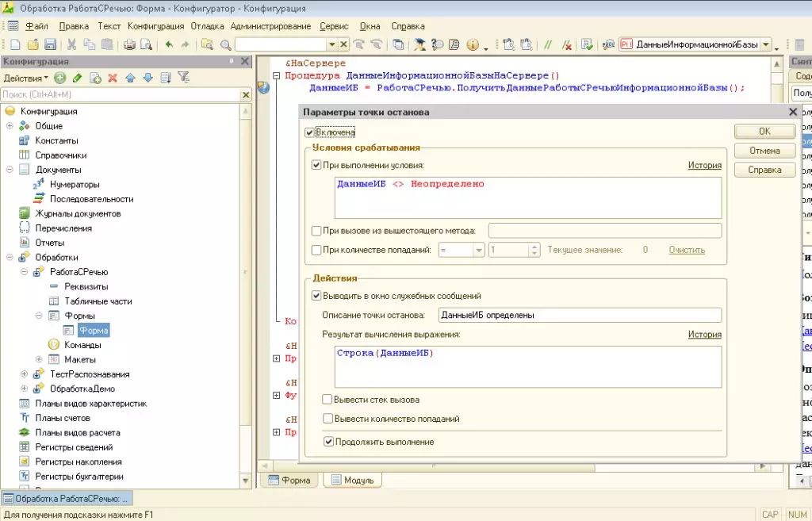Click the green add button in Конфигурация panel
The height and width of the screenshot is (521, 812).
tap(60, 78)
